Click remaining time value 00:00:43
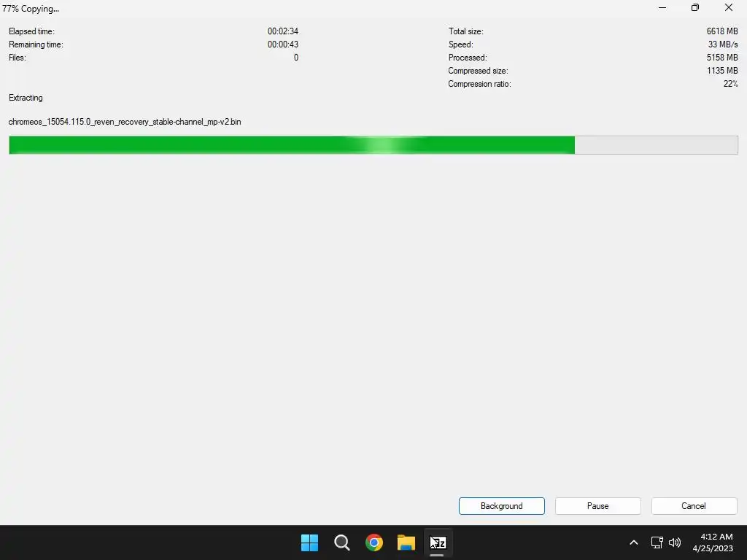Screen dimensions: 747x560 [x=283, y=44]
